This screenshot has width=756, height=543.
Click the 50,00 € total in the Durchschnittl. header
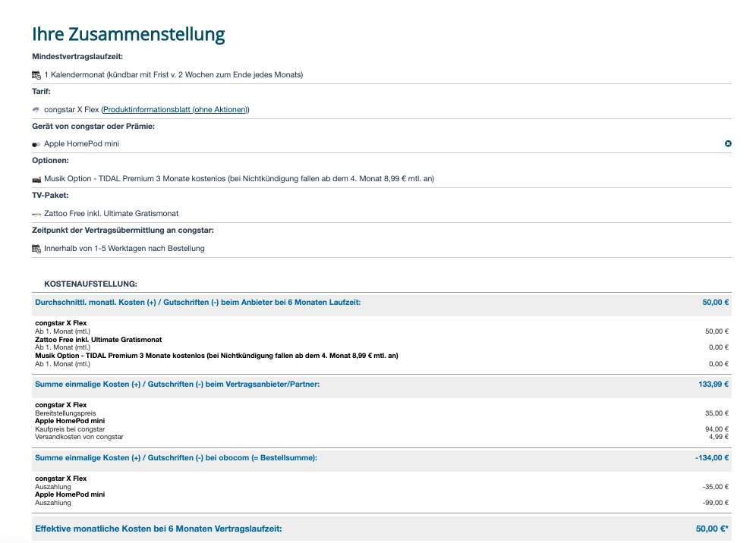pyautogui.click(x=716, y=302)
